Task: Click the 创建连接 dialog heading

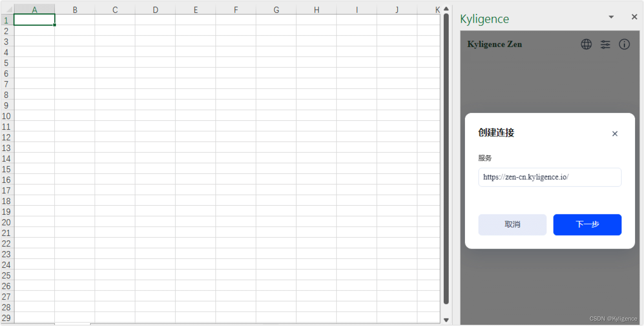Action: pos(496,132)
